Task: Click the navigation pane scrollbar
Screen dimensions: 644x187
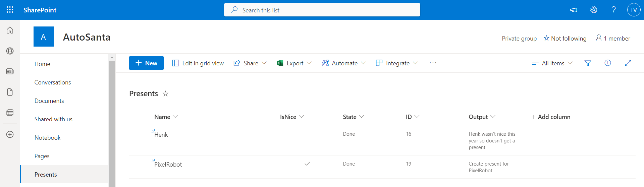Action: (x=112, y=123)
